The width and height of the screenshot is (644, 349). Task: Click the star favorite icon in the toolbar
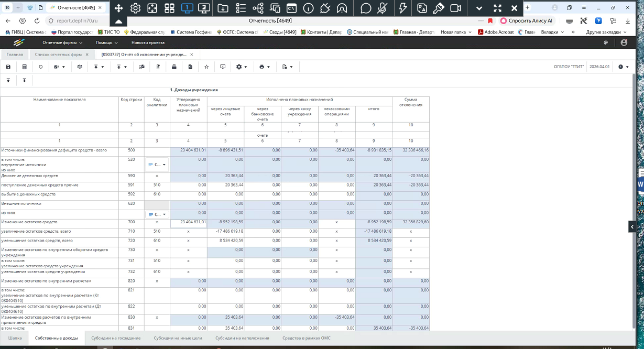coord(206,67)
